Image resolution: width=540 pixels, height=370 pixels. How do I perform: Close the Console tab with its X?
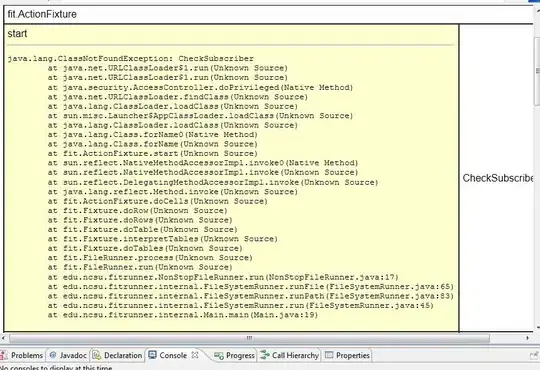point(195,354)
